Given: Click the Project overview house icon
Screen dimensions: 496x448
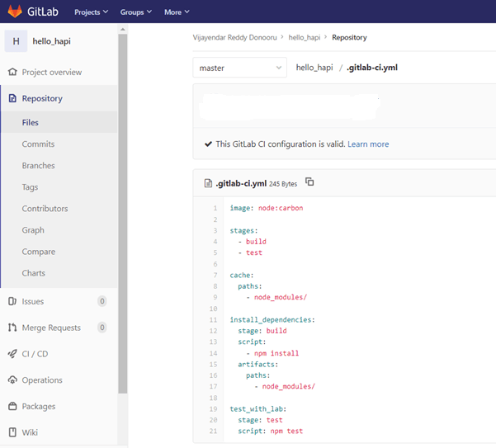Looking at the screenshot, I should (x=12, y=72).
